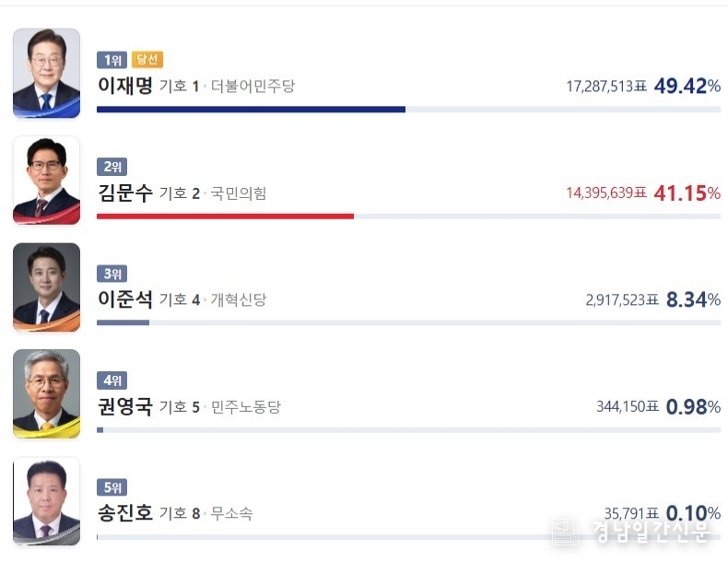The height and width of the screenshot is (562, 728).
Task: Click the 2위 rank badge
Action: (x=112, y=167)
